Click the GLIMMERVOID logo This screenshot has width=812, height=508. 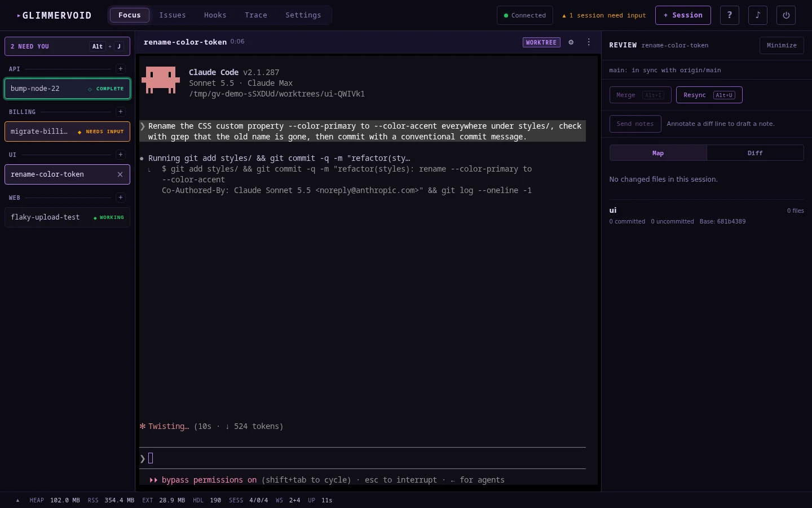(x=54, y=15)
